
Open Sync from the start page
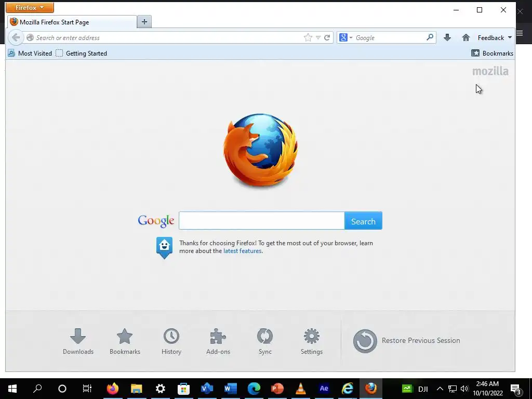265,342
